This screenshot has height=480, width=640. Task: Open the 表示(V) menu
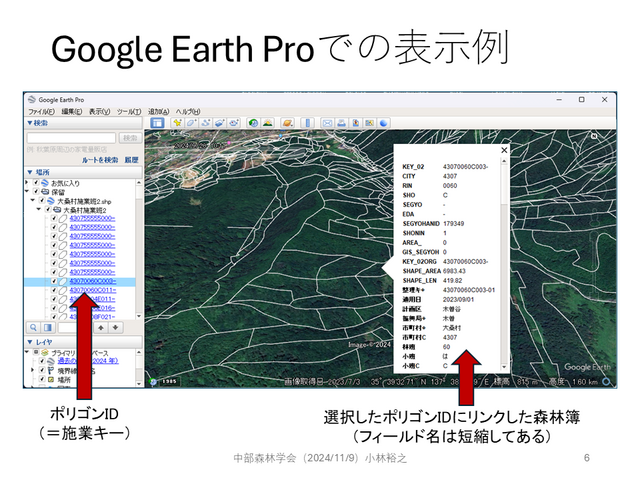[99, 111]
